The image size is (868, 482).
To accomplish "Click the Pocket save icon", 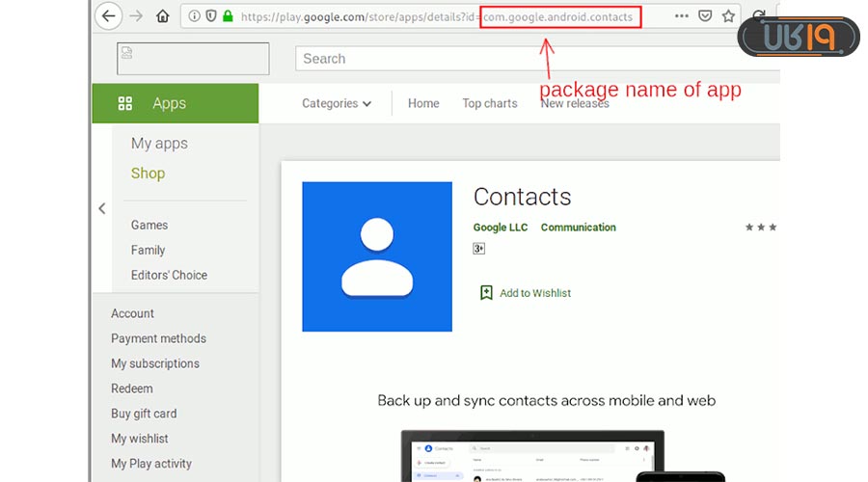I will pos(706,16).
